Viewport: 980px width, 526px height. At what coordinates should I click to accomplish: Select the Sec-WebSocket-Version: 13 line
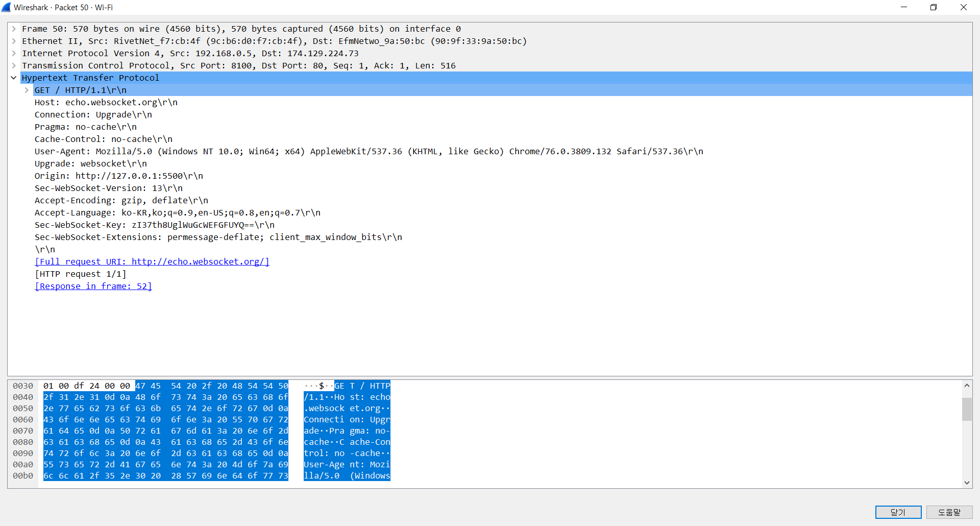point(109,188)
